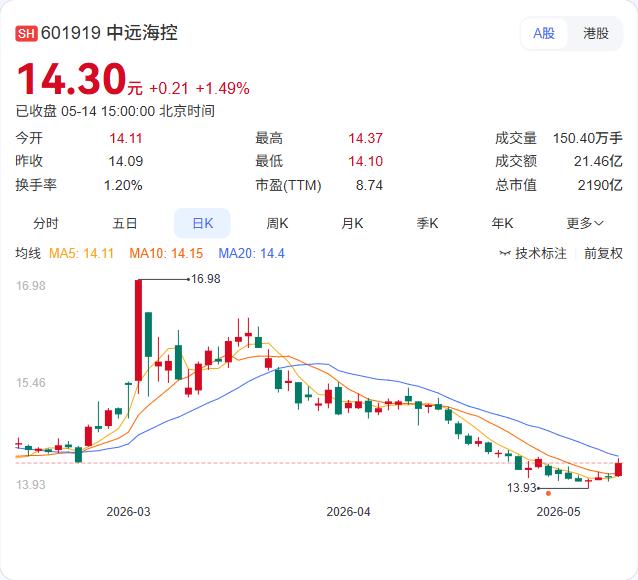The width and height of the screenshot is (638, 580).
Task: Click the 15.46 y-axis price label
Action: point(31,383)
